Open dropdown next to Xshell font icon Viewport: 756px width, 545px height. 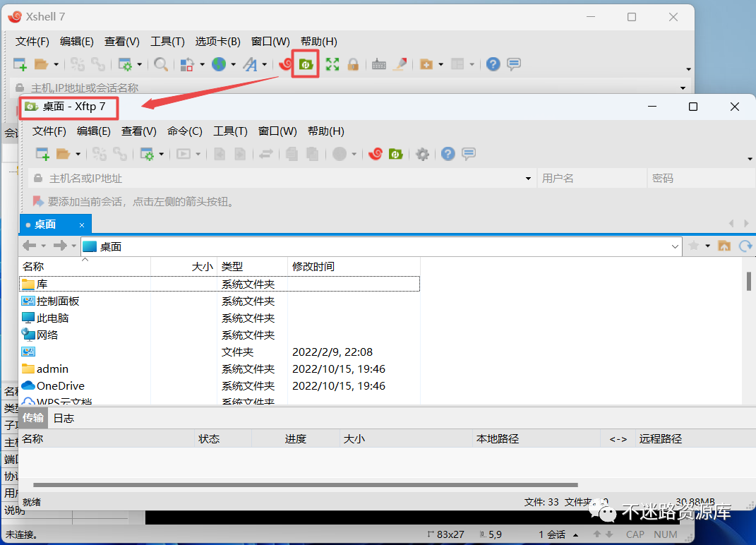pyautogui.click(x=264, y=64)
